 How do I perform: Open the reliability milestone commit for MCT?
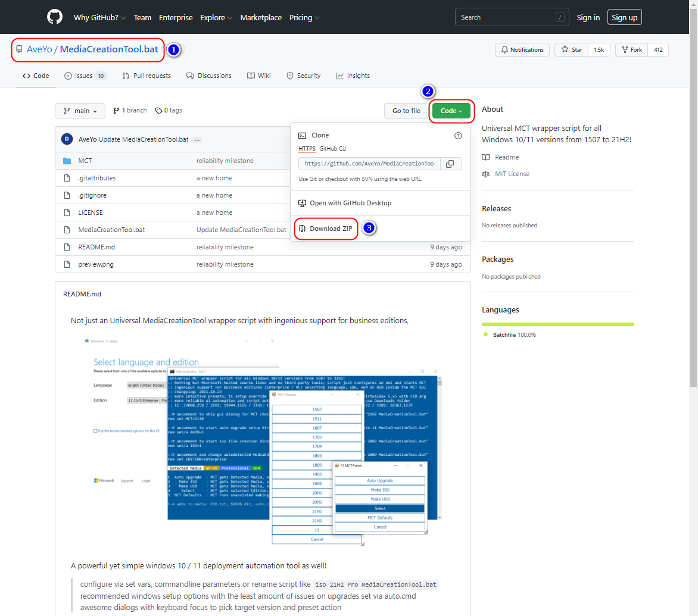(x=225, y=161)
